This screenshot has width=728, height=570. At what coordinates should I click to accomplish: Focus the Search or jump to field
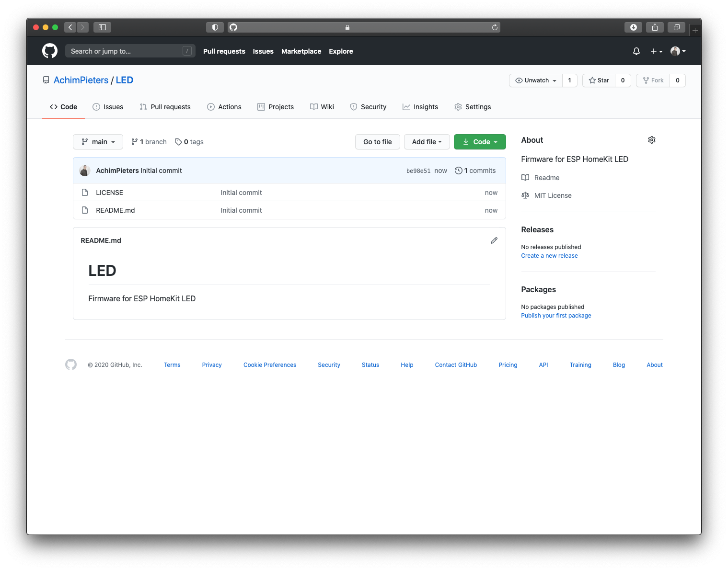tap(130, 51)
